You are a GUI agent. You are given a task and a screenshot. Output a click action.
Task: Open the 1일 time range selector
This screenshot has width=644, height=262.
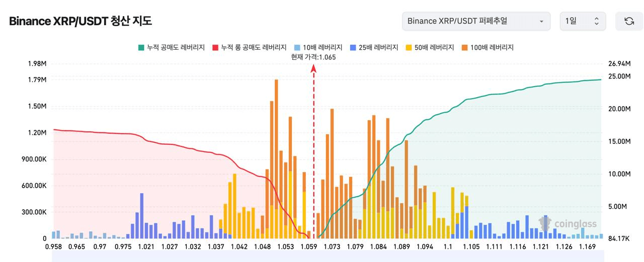(583, 21)
